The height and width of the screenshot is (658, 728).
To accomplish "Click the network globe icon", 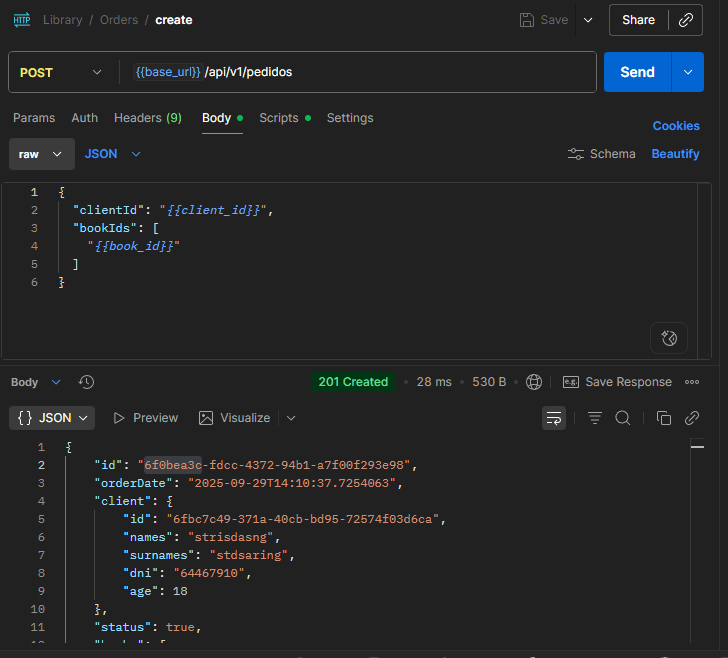I will click(533, 382).
